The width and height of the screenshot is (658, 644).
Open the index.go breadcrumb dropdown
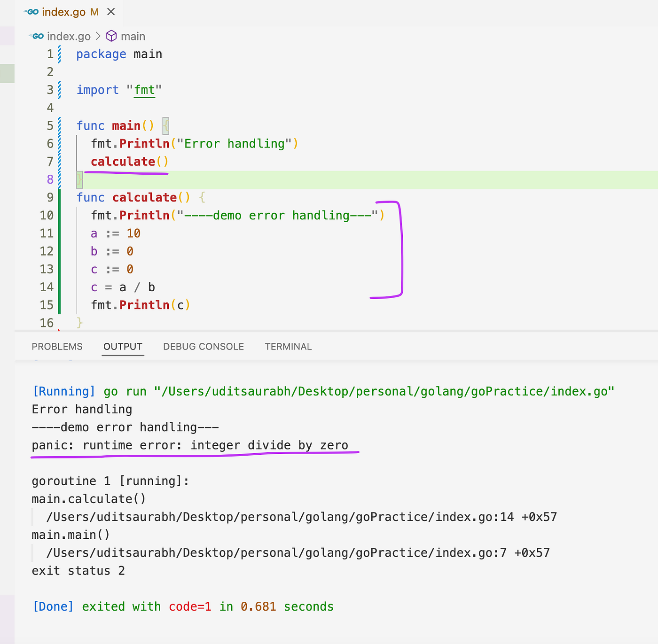(69, 36)
